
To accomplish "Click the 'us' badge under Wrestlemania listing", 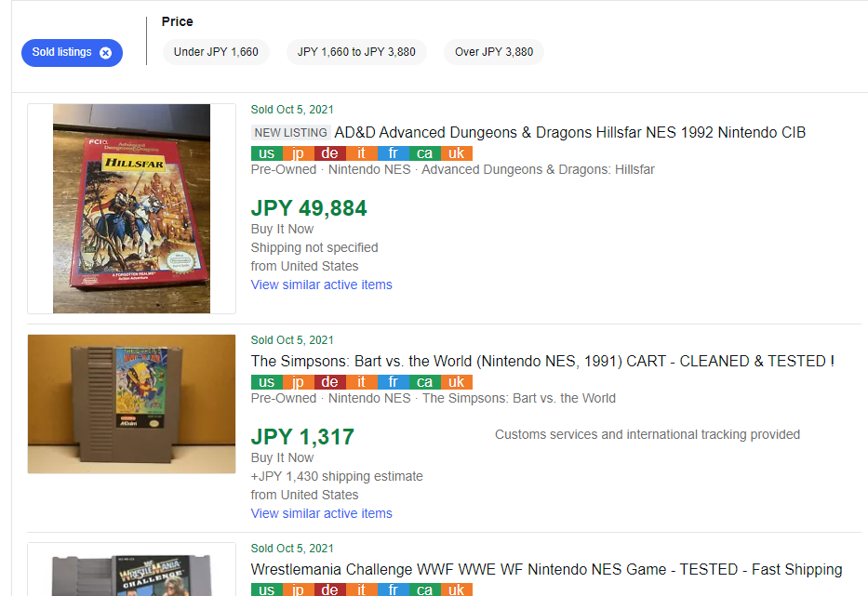I will (266, 589).
